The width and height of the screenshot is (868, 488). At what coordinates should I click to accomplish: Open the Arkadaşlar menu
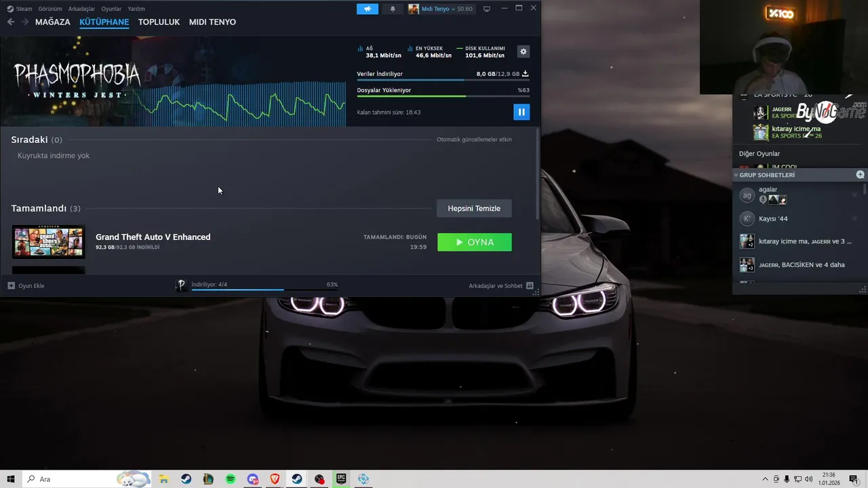click(x=82, y=9)
